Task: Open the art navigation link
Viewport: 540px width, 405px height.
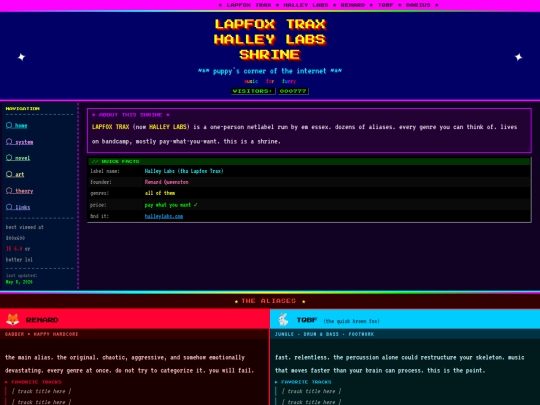Action: [x=15, y=174]
